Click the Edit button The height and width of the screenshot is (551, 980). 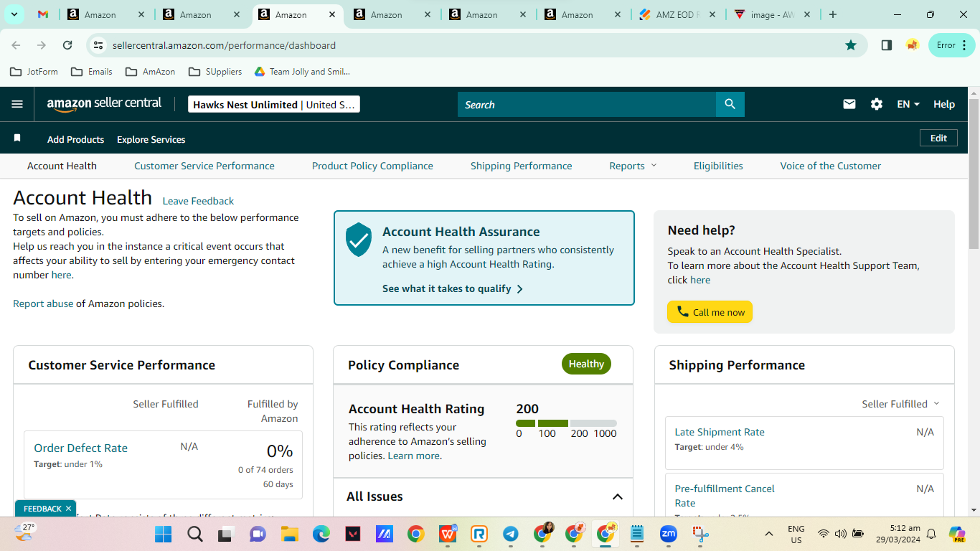[x=938, y=138]
